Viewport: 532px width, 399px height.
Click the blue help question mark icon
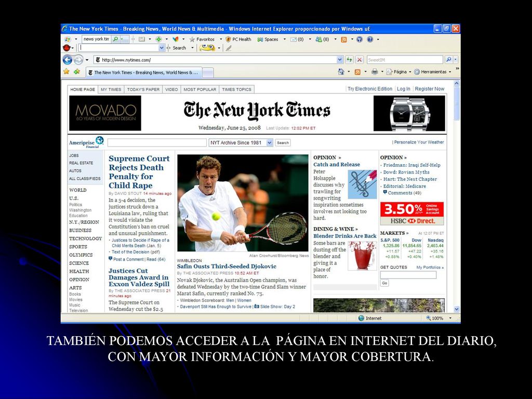pos(370,39)
